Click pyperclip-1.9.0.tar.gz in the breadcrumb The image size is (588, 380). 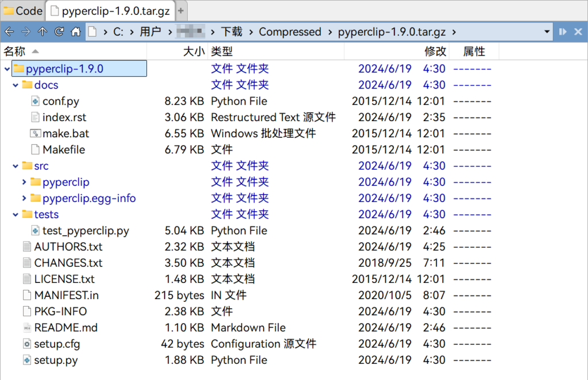point(392,32)
